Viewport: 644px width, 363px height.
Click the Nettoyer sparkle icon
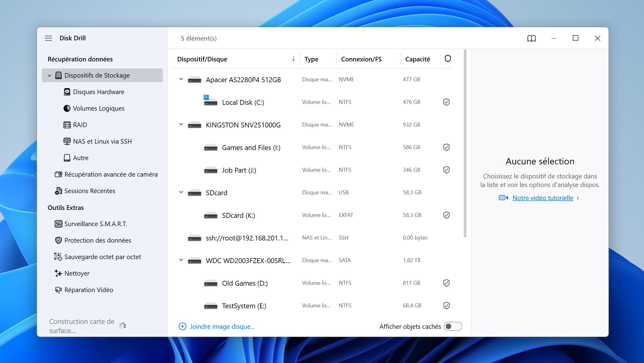(58, 273)
